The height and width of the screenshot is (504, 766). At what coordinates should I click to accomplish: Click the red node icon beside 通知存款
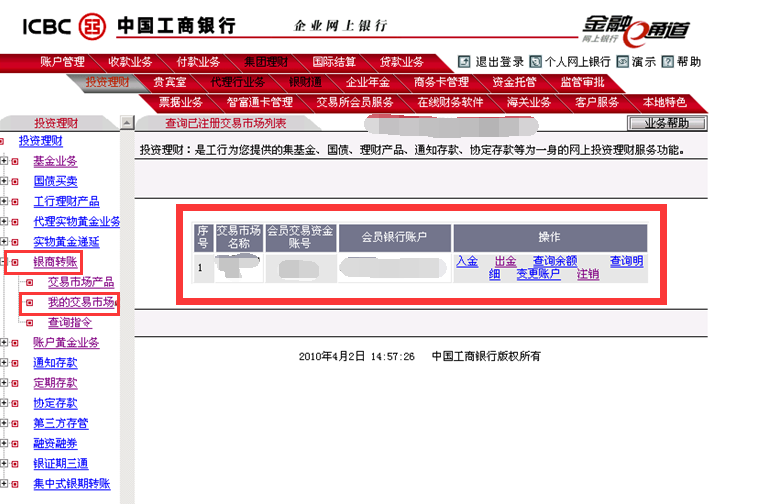click(15, 363)
